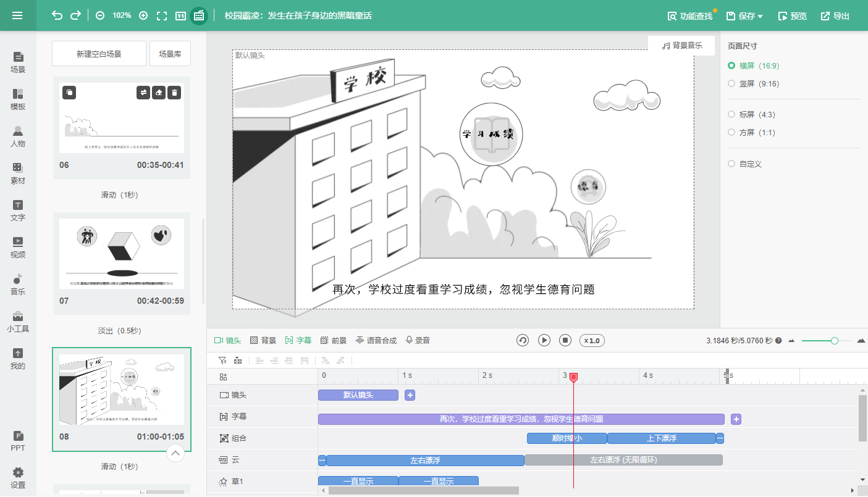Open 背景音乐 background music
The image size is (868, 497).
click(681, 46)
